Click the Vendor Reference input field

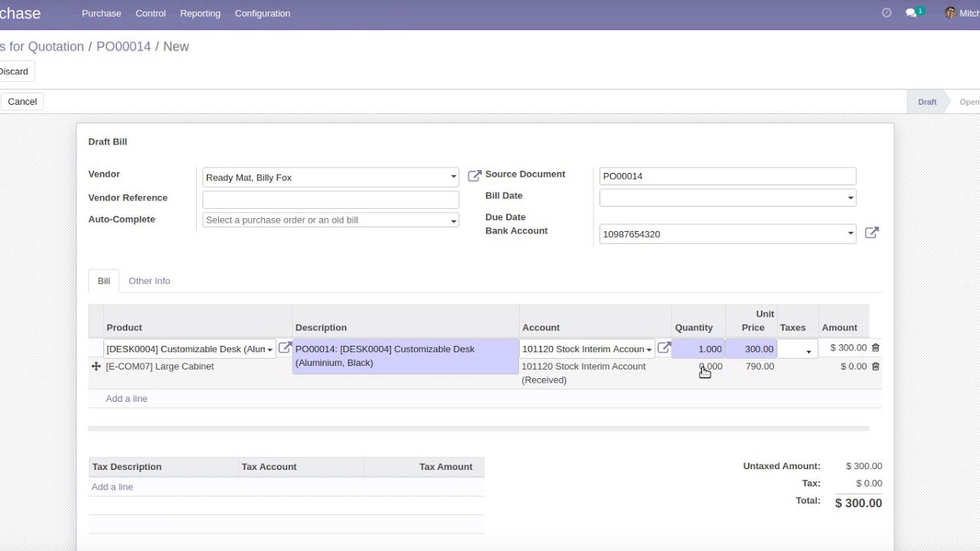pyautogui.click(x=331, y=199)
